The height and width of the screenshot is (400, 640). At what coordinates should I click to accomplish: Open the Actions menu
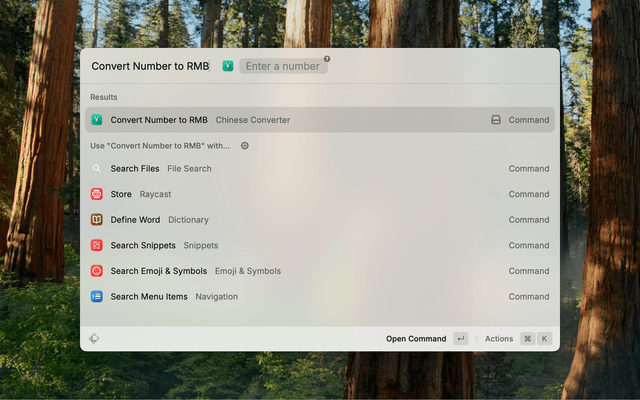pyautogui.click(x=499, y=339)
